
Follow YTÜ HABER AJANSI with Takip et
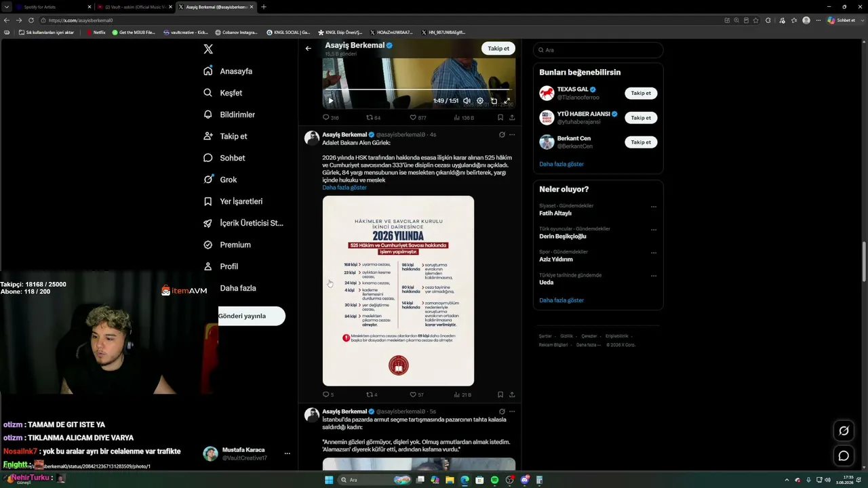coord(641,118)
